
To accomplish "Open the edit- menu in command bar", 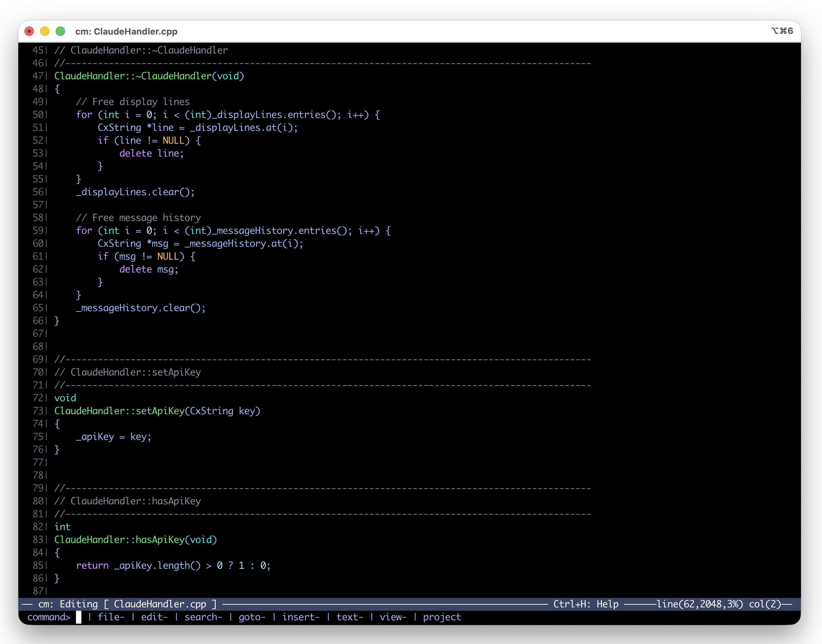I will [154, 617].
